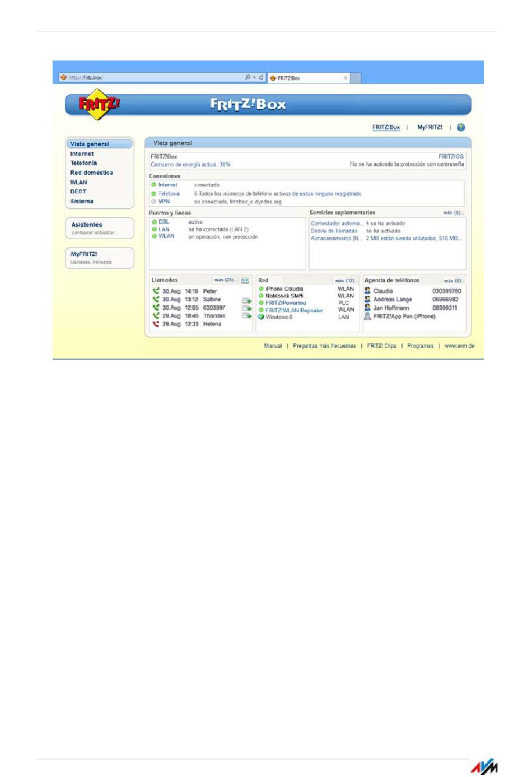Click 'Consumo de energía actual: 38%' link
The image size is (532, 777).
190,165
